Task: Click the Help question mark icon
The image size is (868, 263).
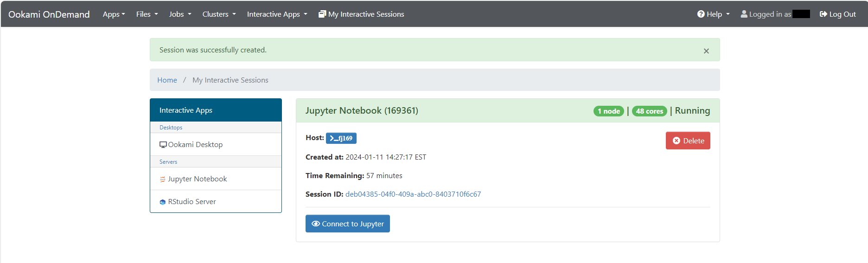Action: 701,14
